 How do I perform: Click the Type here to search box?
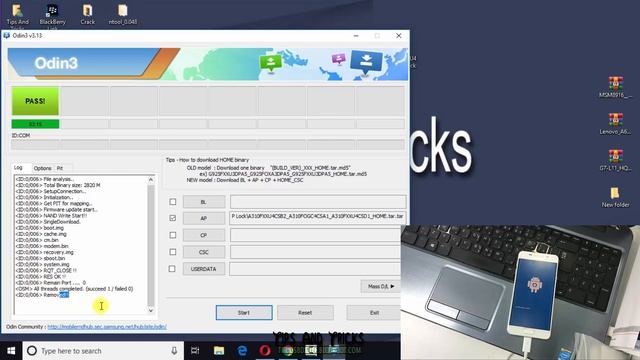coord(104,351)
